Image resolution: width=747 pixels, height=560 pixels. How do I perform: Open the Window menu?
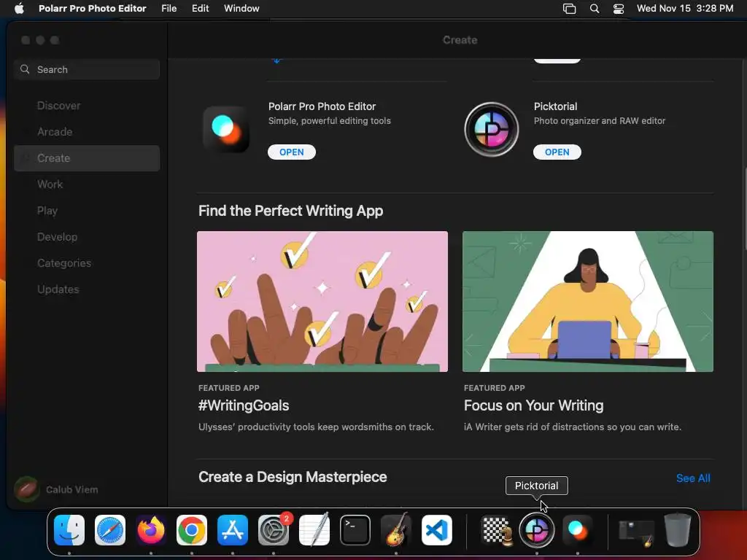click(x=241, y=8)
